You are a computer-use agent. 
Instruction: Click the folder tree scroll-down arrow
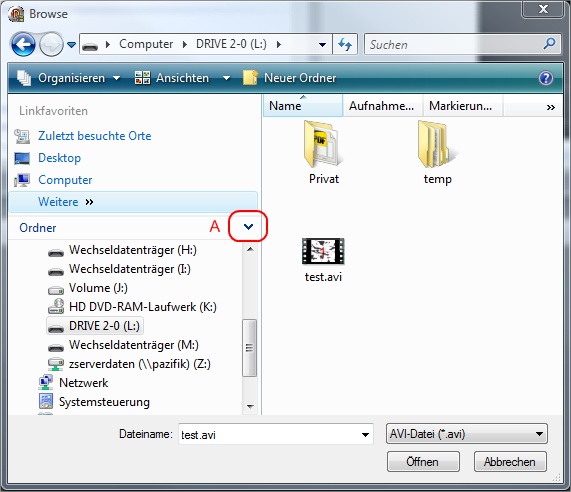(250, 406)
